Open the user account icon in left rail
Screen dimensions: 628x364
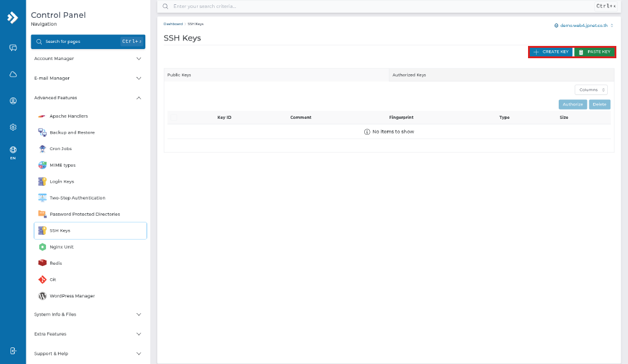click(13, 100)
